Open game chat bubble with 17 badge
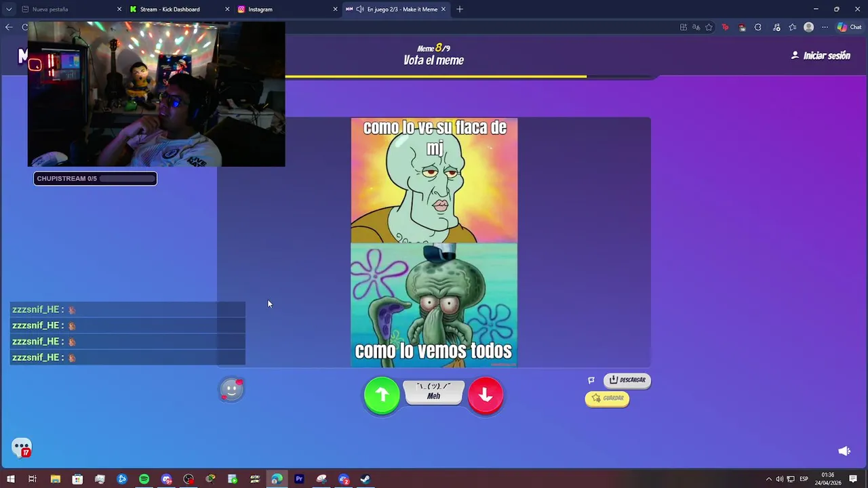This screenshot has width=868, height=488. (x=22, y=447)
